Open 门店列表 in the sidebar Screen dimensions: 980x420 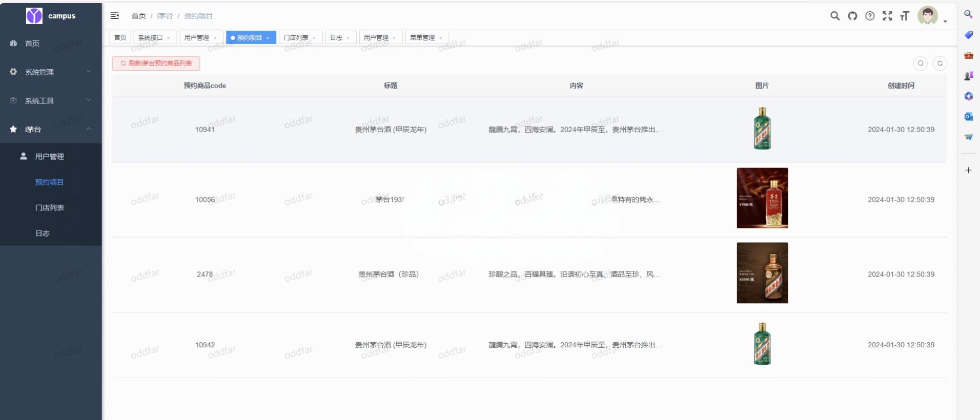pos(51,208)
